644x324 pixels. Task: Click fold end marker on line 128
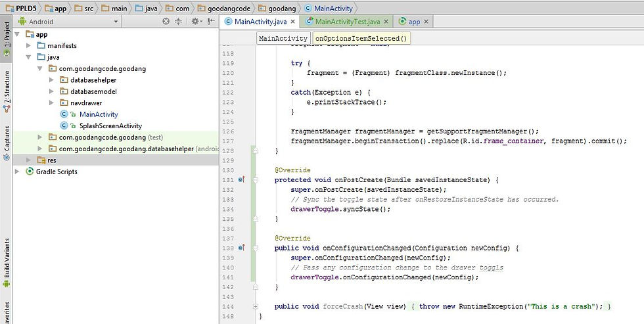click(256, 150)
